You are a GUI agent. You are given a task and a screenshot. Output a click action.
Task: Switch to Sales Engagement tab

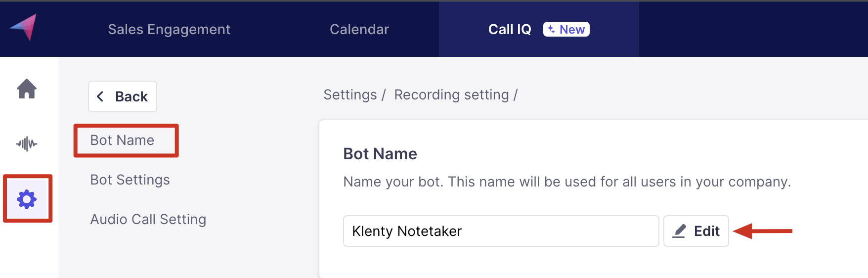pyautogui.click(x=169, y=29)
